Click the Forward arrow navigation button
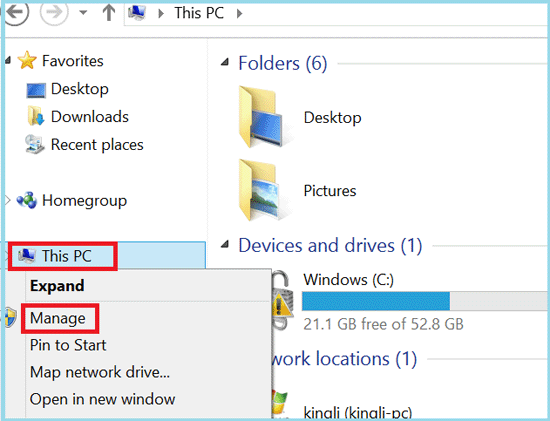 [x=54, y=12]
